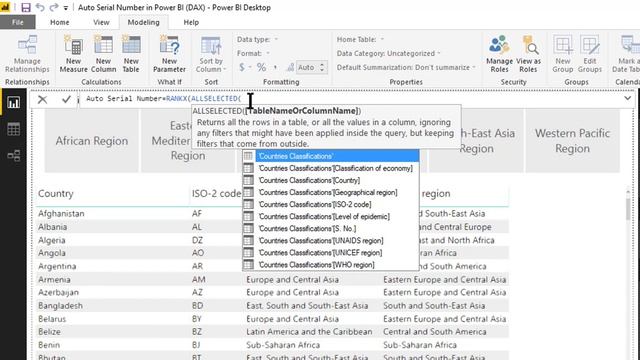Open the File menu
The width and height of the screenshot is (640, 360).
pos(18,22)
